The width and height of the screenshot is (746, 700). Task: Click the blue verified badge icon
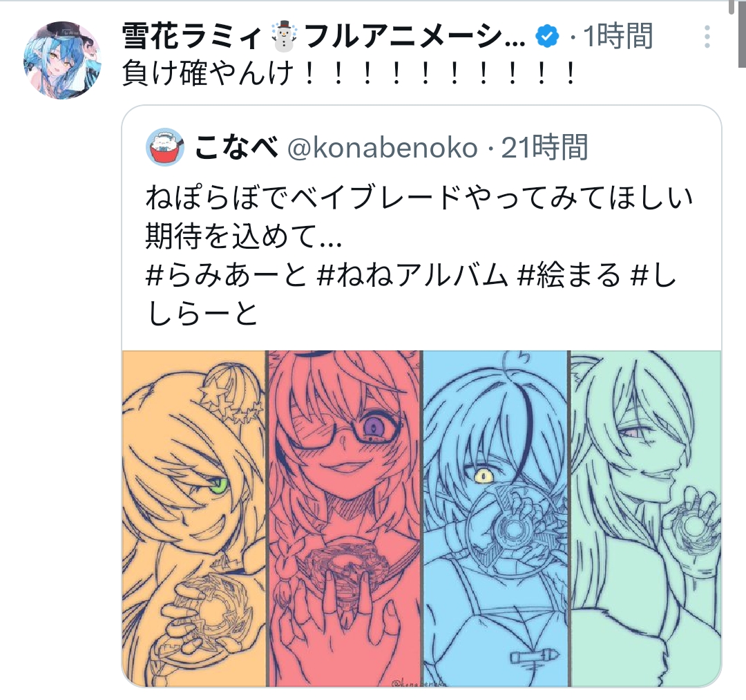tap(547, 37)
